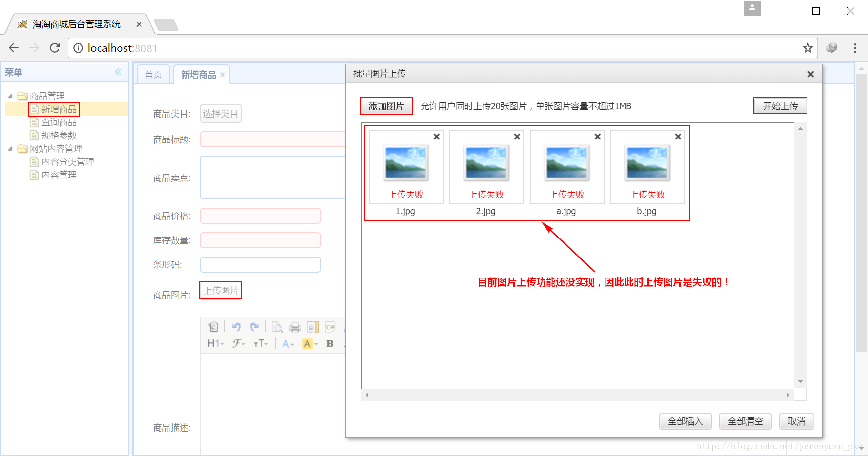This screenshot has width=868, height=456.
Task: Click the C# insert code icon
Action: tap(330, 327)
